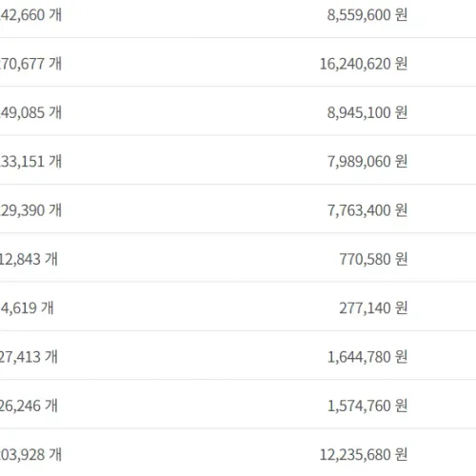Click the quantity ending 49,085 개

(x=30, y=112)
